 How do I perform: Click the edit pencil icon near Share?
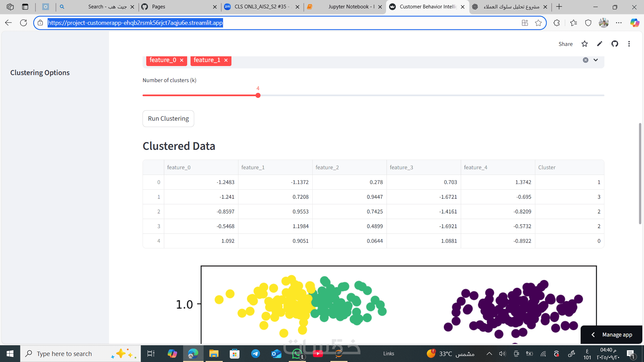[600, 44]
